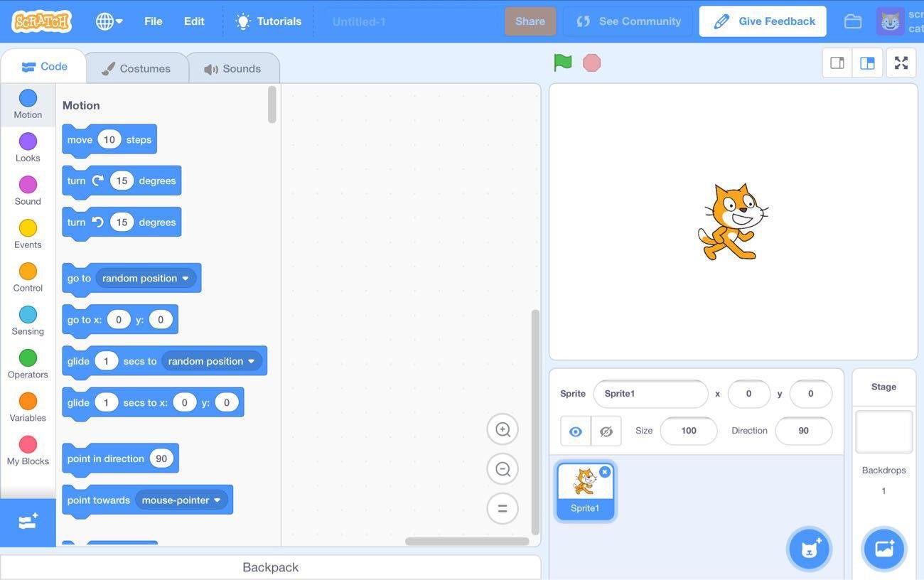
Task: Select the Sprite1 thumbnail
Action: [585, 492]
